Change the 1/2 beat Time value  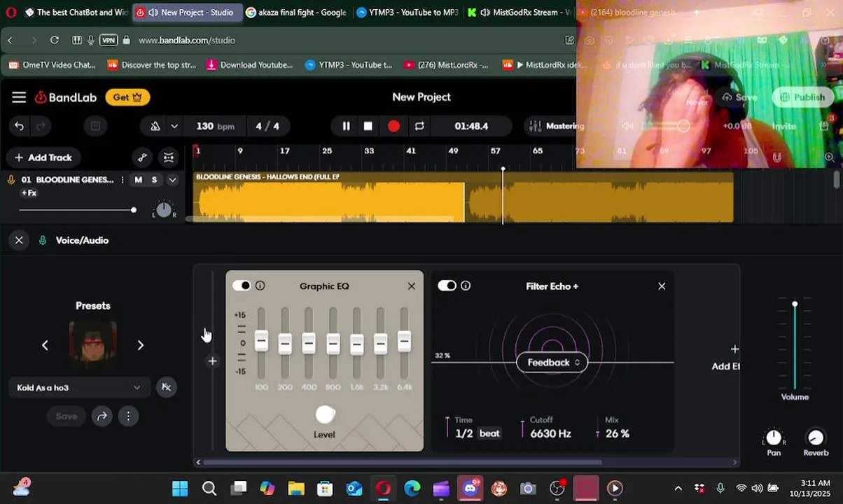(464, 434)
